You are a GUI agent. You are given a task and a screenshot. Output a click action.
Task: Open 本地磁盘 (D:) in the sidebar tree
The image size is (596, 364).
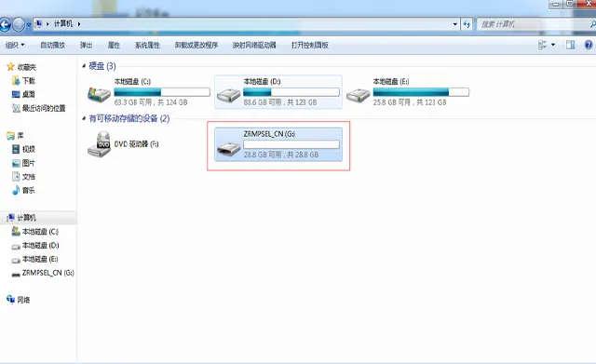click(35, 246)
